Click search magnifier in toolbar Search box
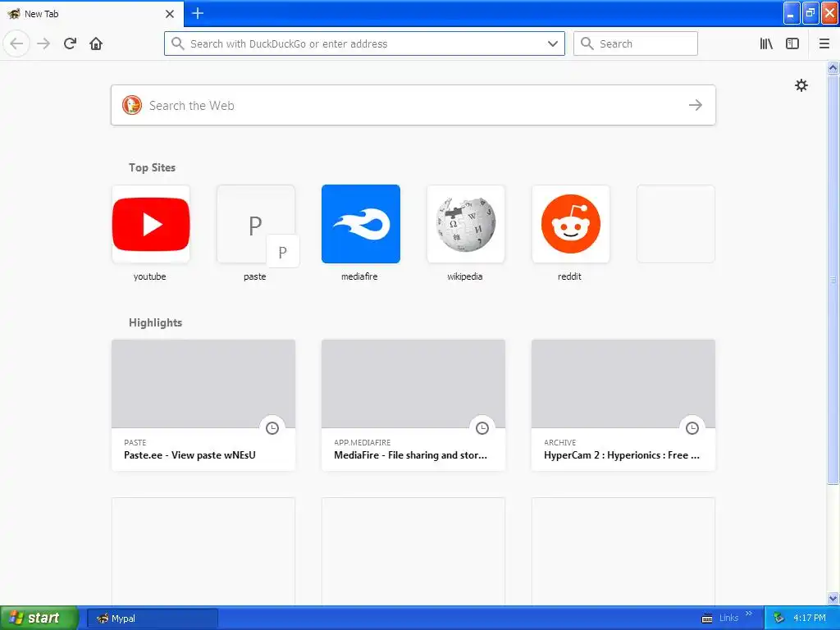The height and width of the screenshot is (630, 840). tap(587, 43)
